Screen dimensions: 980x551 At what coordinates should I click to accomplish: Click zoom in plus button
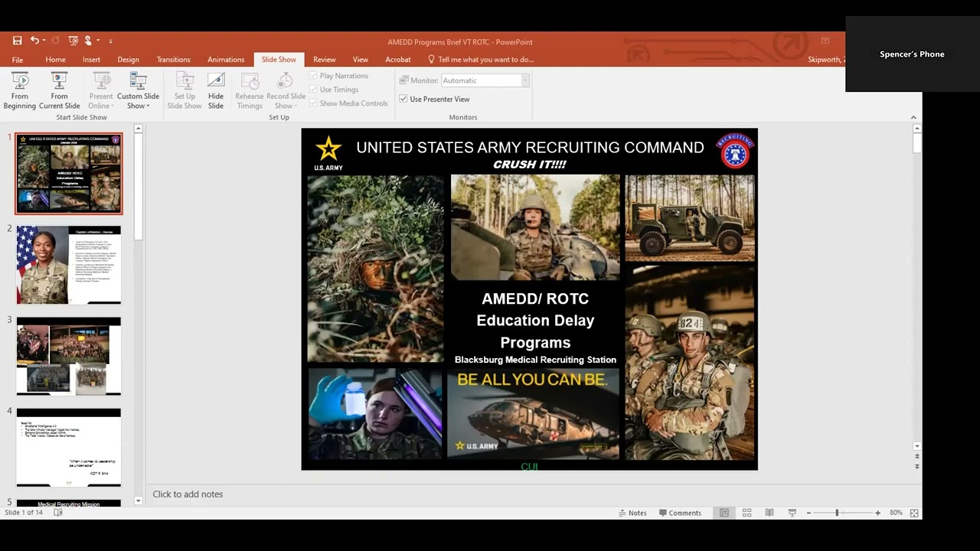coord(877,513)
